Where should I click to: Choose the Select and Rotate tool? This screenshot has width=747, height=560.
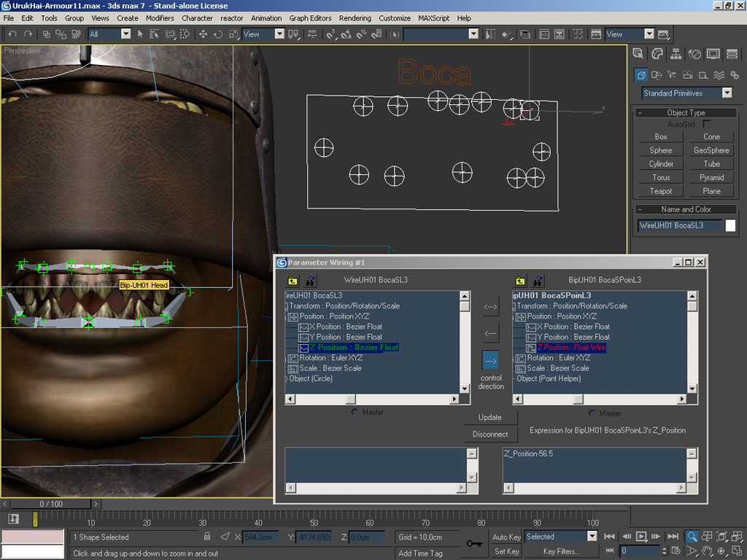pos(217,34)
